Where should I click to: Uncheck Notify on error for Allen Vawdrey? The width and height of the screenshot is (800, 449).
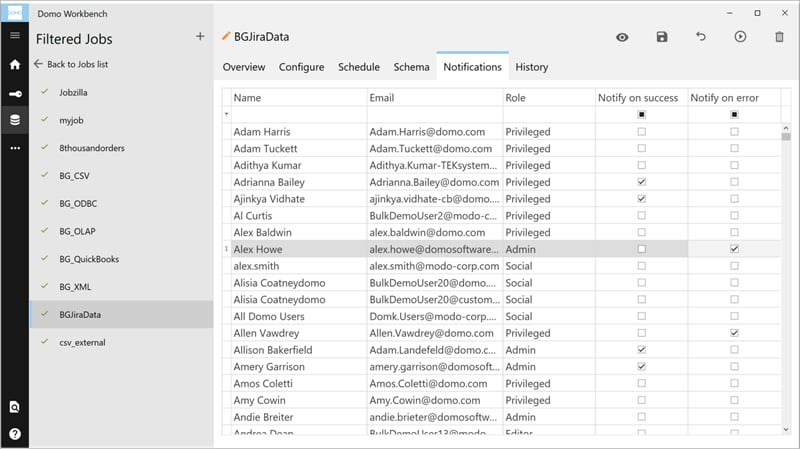(734, 333)
